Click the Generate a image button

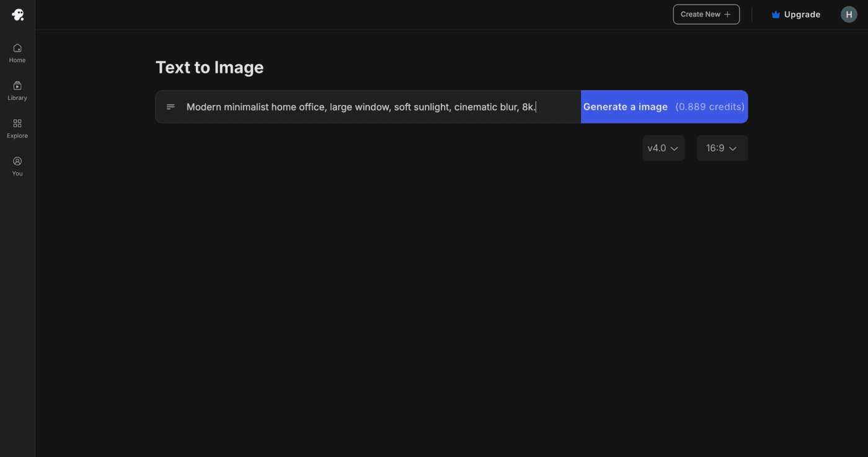point(663,107)
